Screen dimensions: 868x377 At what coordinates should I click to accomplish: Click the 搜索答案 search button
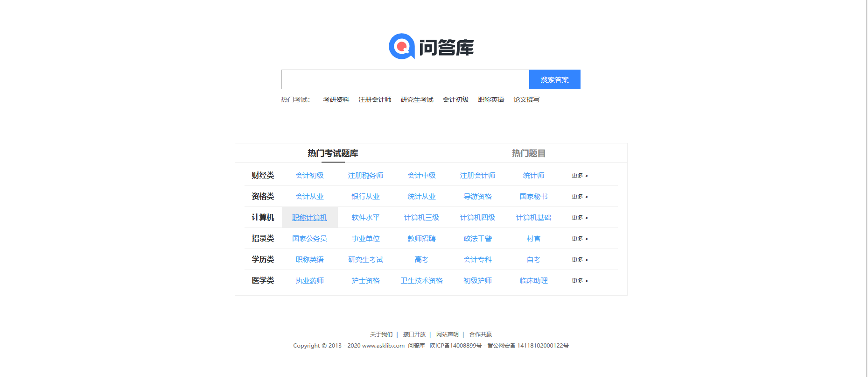tap(555, 79)
